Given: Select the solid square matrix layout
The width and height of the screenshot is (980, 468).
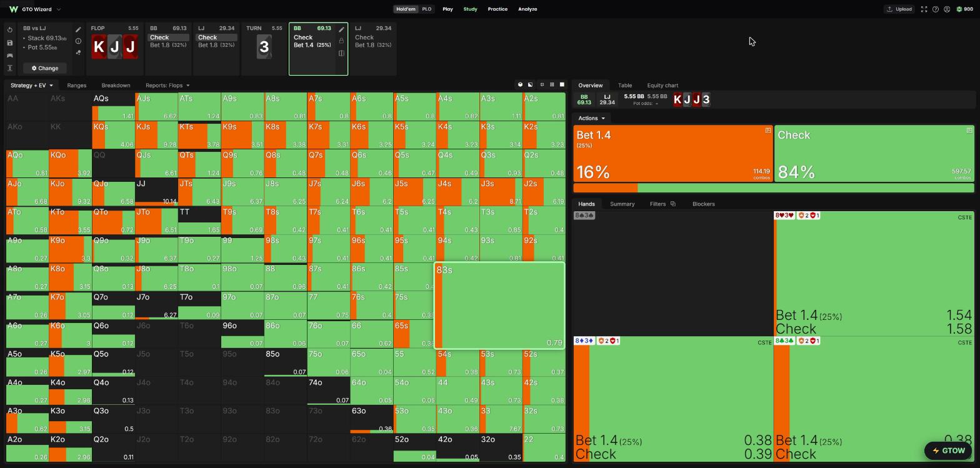Looking at the screenshot, I should (562, 84).
